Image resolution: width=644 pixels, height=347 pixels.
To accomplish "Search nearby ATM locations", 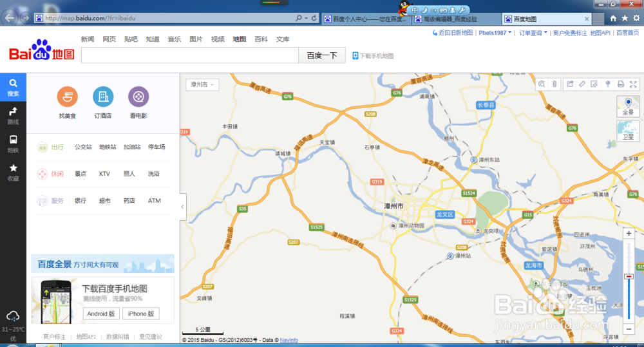I will tap(155, 201).
